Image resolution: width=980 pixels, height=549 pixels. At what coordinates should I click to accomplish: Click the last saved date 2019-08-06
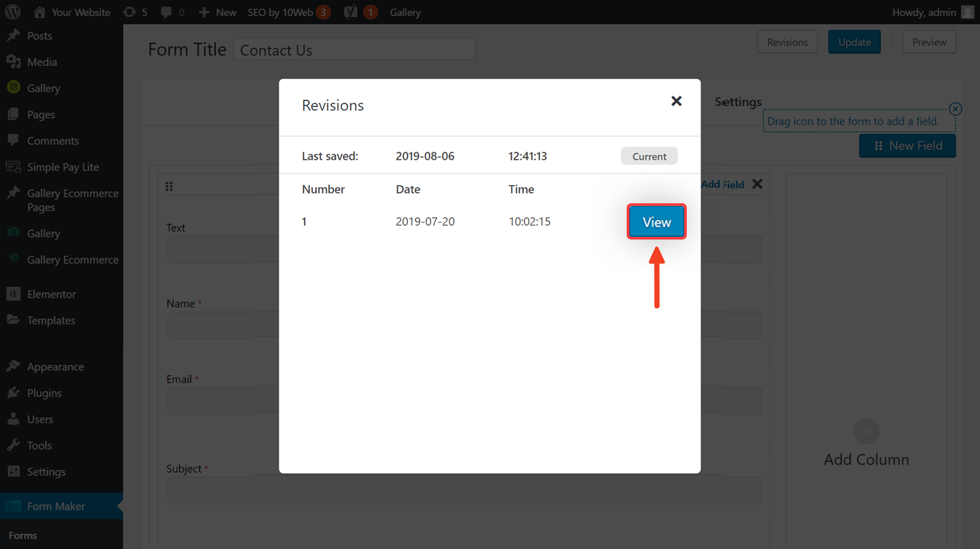point(425,156)
